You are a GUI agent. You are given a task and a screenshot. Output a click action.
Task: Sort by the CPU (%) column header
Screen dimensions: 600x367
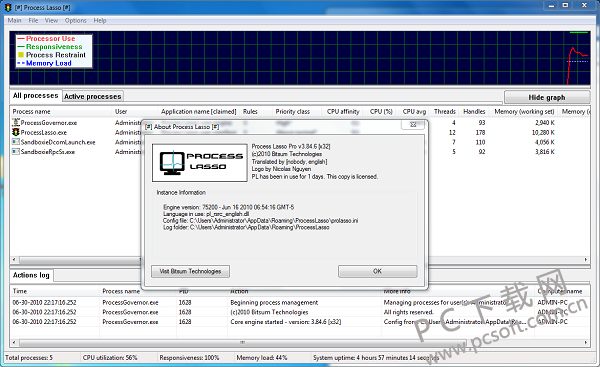(381, 112)
